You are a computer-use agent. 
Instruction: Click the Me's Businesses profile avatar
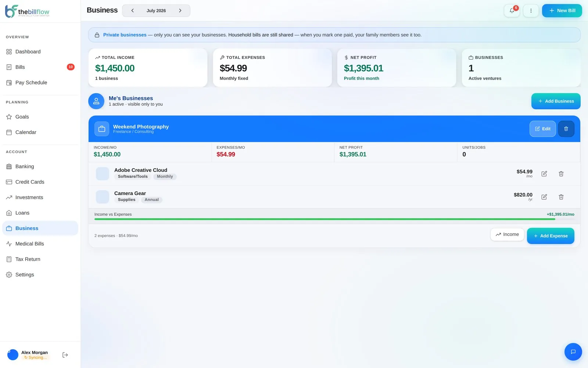click(96, 101)
